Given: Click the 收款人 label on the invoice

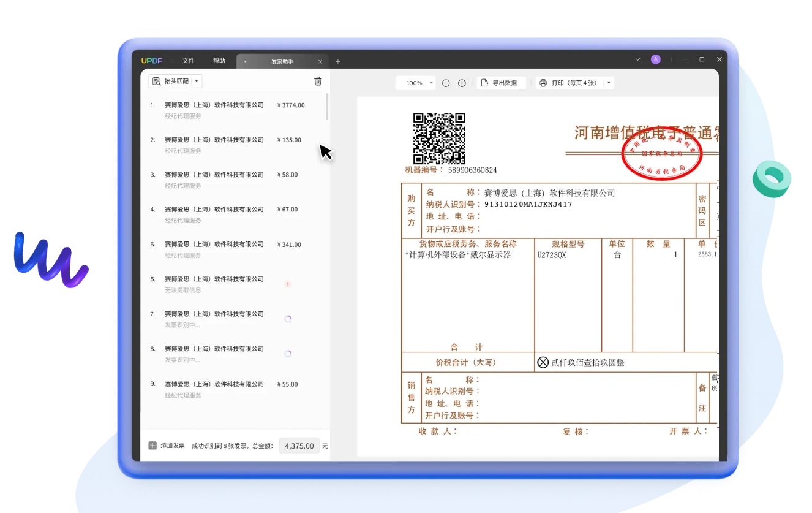Looking at the screenshot, I should pyautogui.click(x=437, y=431).
